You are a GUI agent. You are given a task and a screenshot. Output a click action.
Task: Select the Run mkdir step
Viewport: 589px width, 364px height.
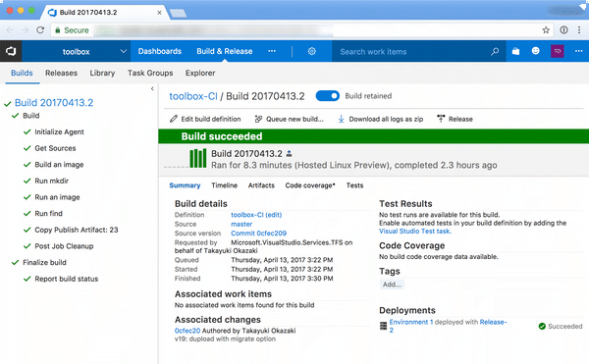51,181
